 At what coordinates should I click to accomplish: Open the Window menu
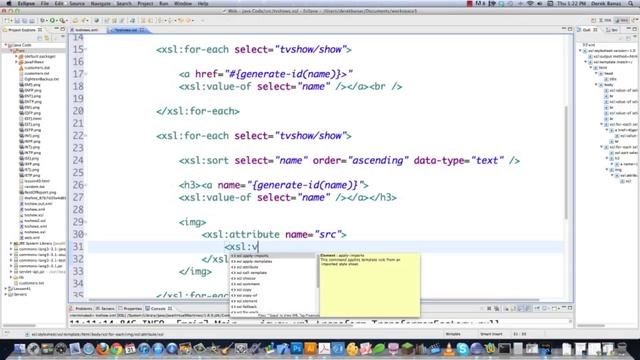(183, 3)
